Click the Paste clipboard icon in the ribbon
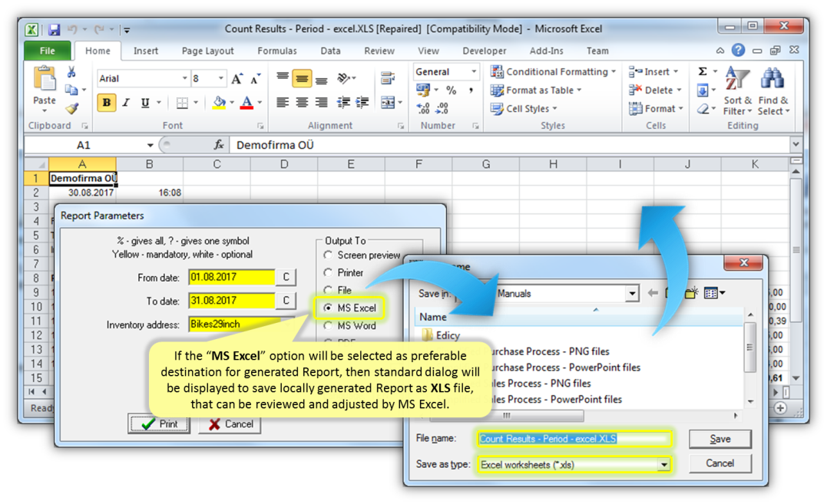The height and width of the screenshot is (504, 827). coord(45,79)
